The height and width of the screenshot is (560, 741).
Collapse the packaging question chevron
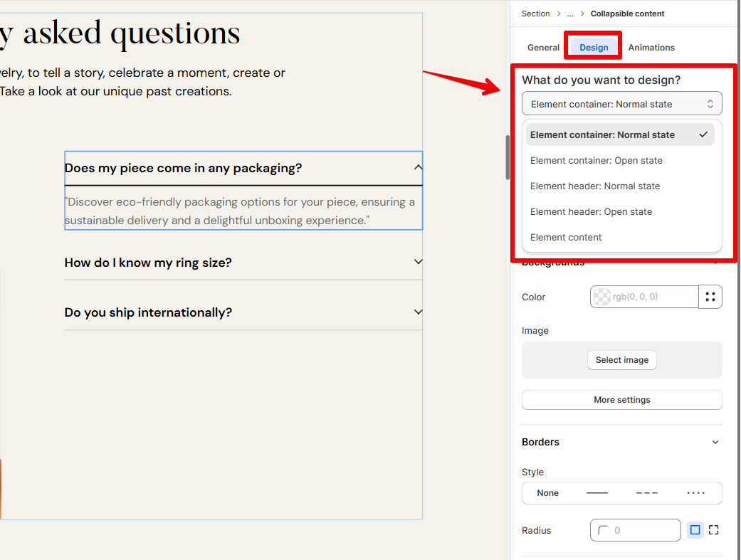tap(418, 167)
